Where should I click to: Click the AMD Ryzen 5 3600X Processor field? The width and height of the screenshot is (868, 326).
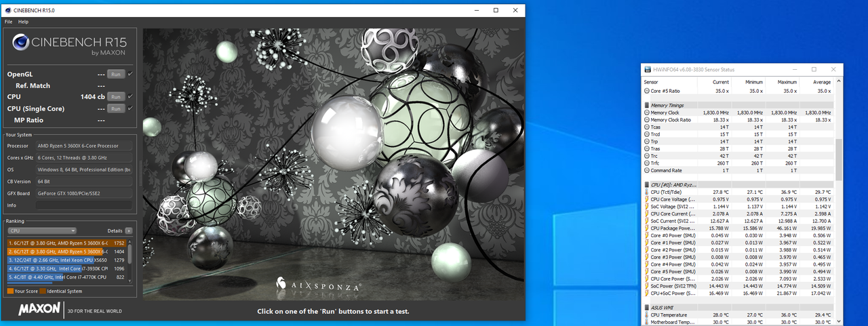(85, 146)
